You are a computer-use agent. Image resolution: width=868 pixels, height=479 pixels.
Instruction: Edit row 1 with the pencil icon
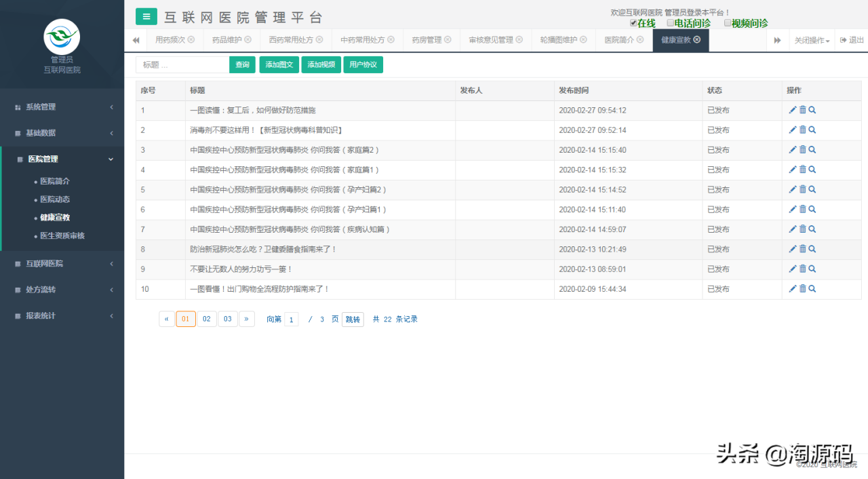[793, 110]
